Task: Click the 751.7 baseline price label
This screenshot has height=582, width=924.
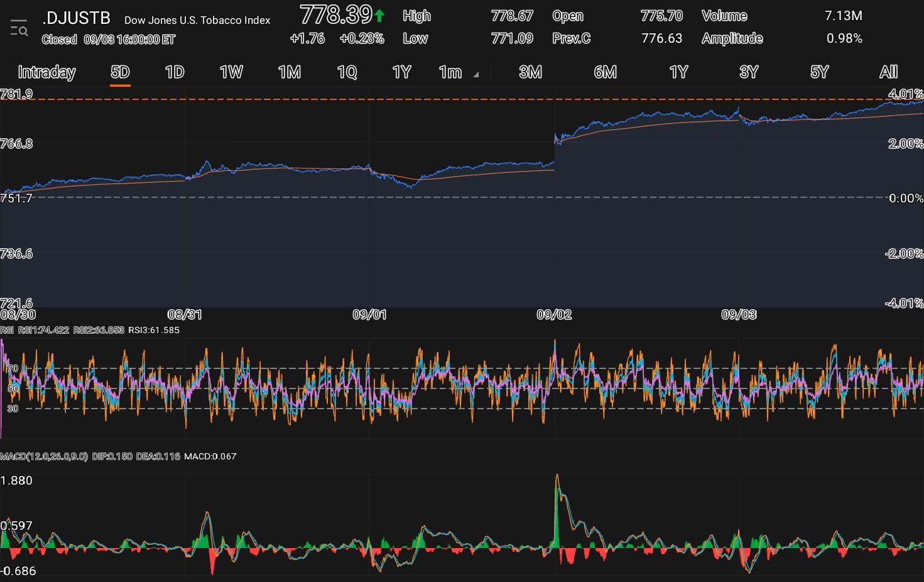Action: [16, 199]
